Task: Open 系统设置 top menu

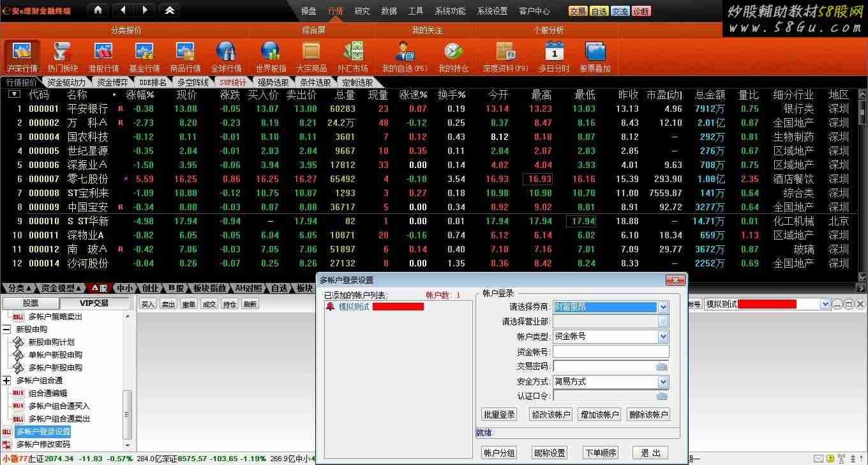Action: 492,11
